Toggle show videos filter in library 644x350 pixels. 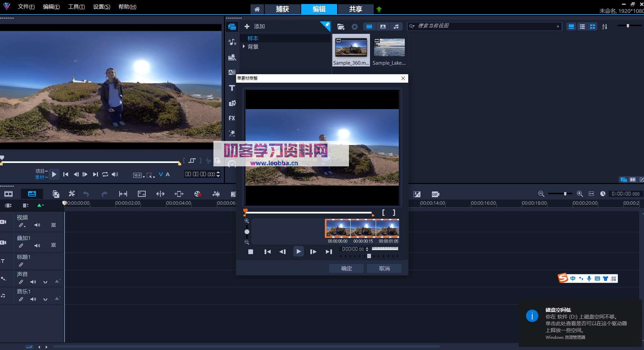(369, 26)
